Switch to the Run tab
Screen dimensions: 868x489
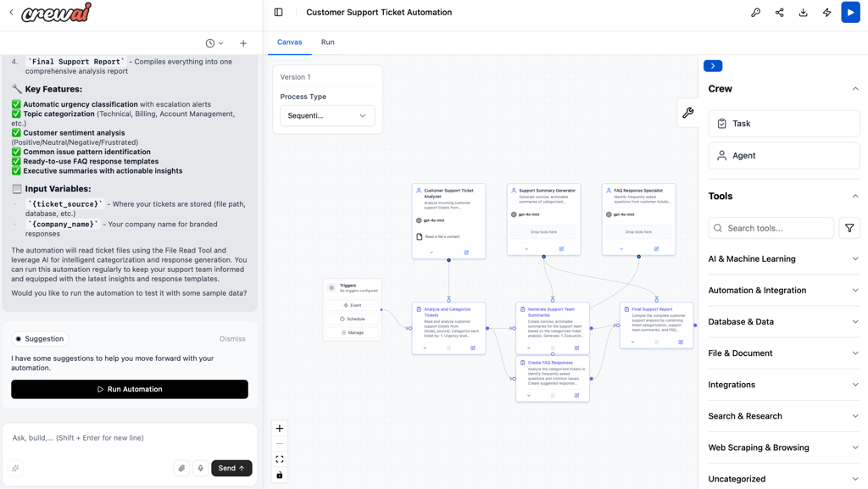[328, 42]
